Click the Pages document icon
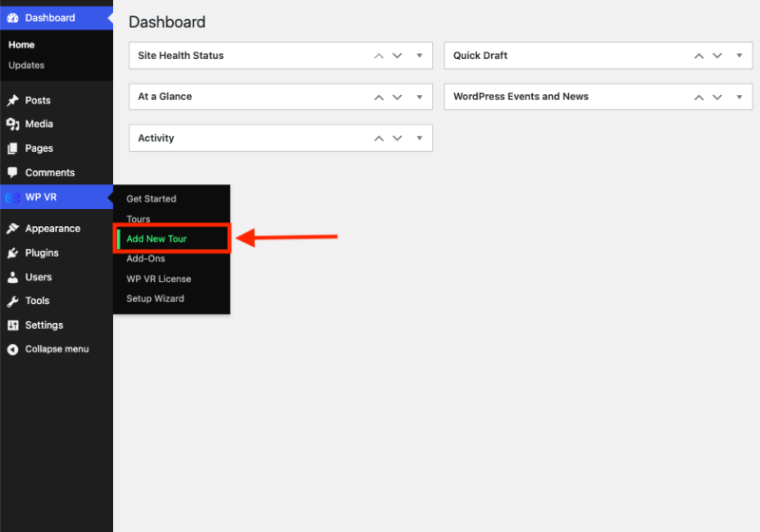This screenshot has width=760, height=532. 12,149
